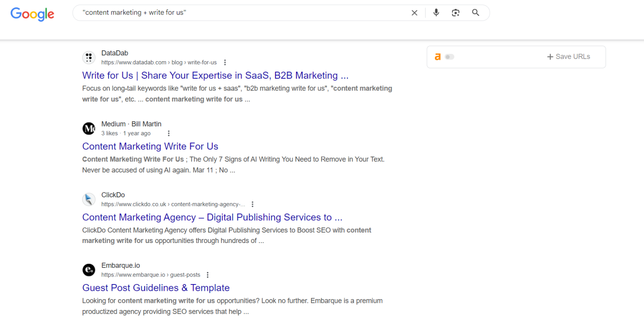
Task: Click the ClickDo site favicon
Action: pos(88,199)
